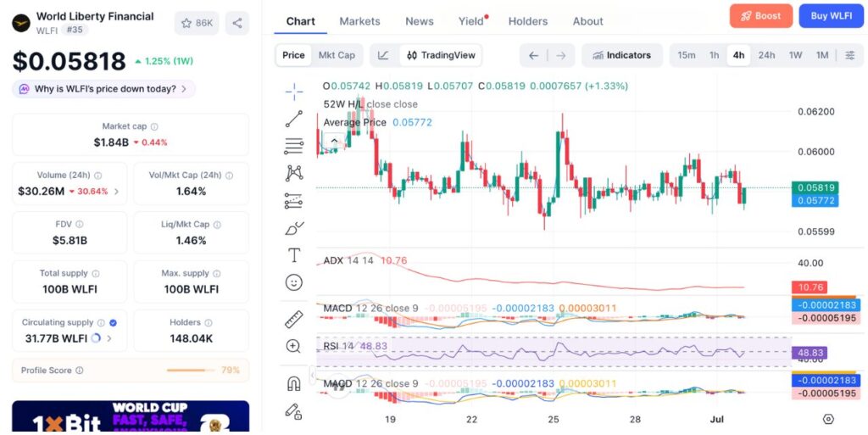
Task: Select the trend line drawing tool
Action: click(294, 119)
